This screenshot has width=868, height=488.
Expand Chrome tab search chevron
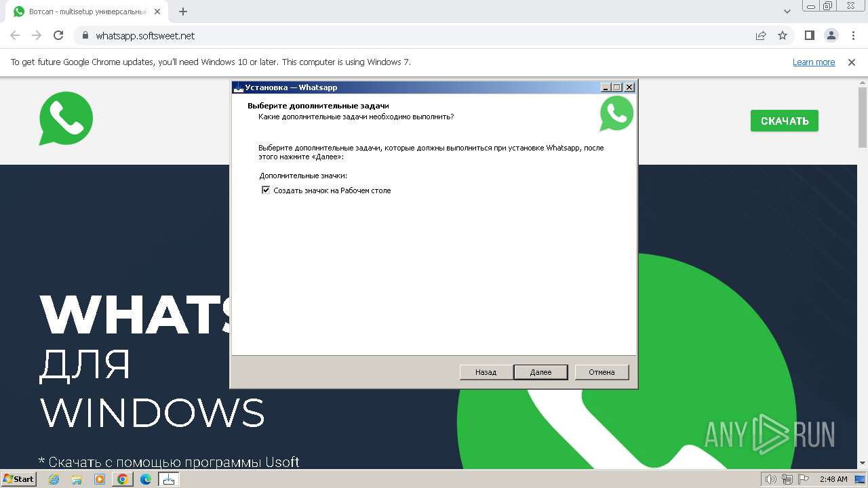(x=787, y=12)
